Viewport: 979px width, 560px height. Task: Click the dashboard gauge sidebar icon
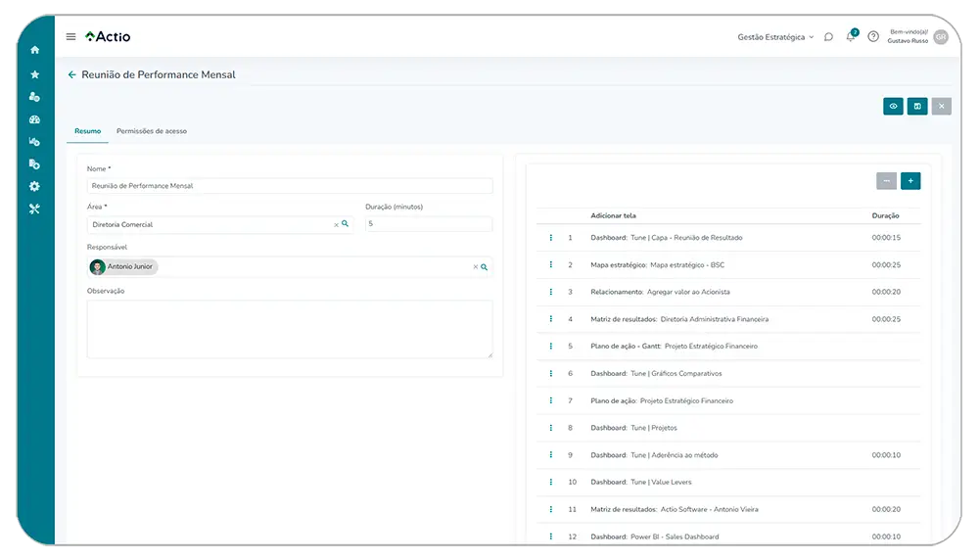pyautogui.click(x=35, y=119)
